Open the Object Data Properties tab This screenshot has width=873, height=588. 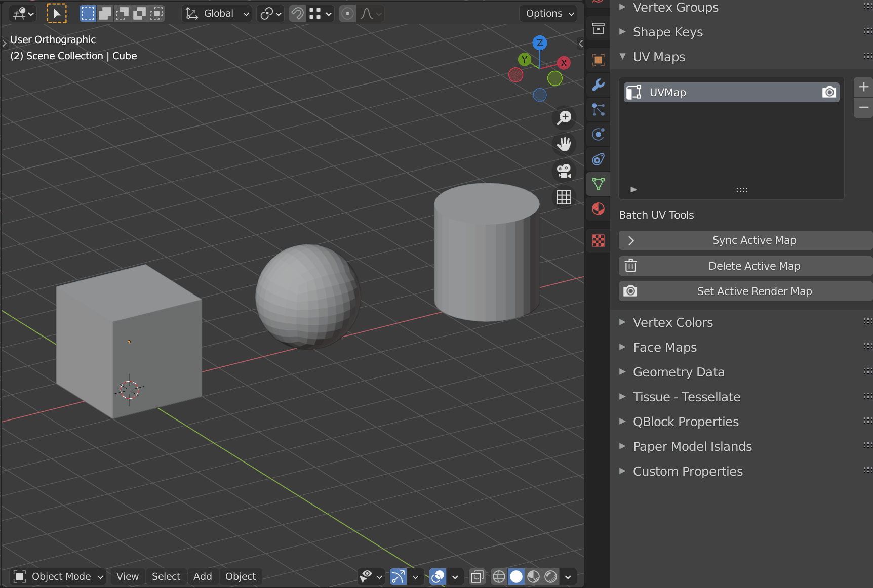pyautogui.click(x=598, y=184)
